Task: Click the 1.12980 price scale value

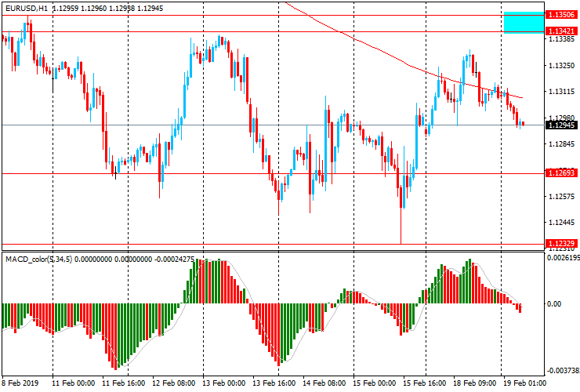Action: coord(561,118)
